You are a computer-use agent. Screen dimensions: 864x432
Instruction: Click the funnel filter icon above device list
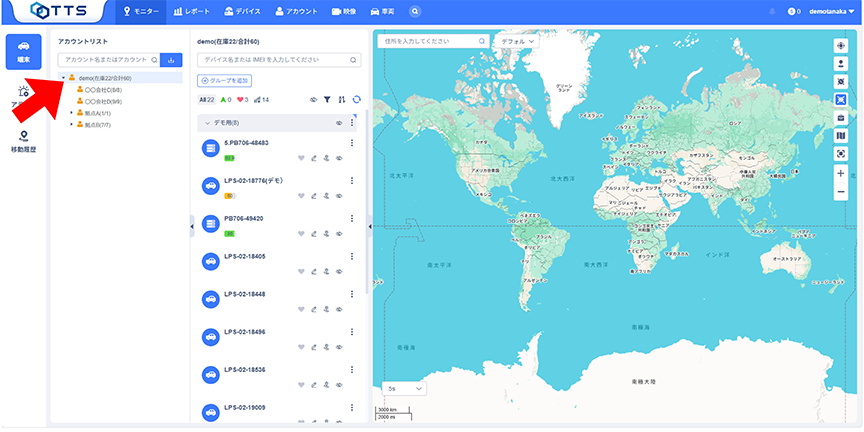pyautogui.click(x=327, y=100)
